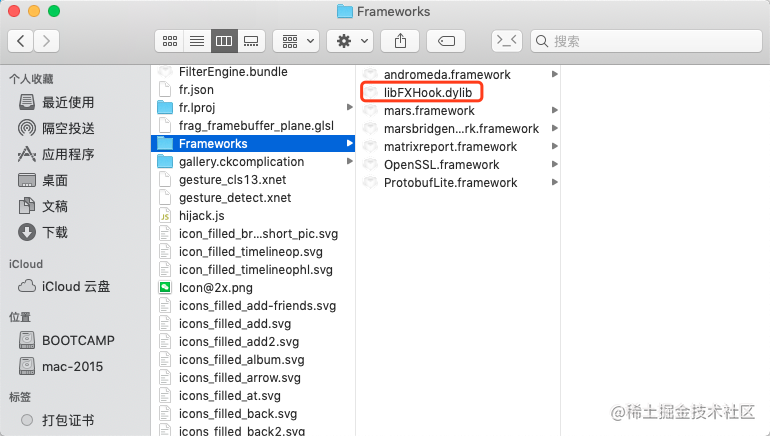Expand the andromeda.framework arrow
The height and width of the screenshot is (436, 770).
(554, 74)
